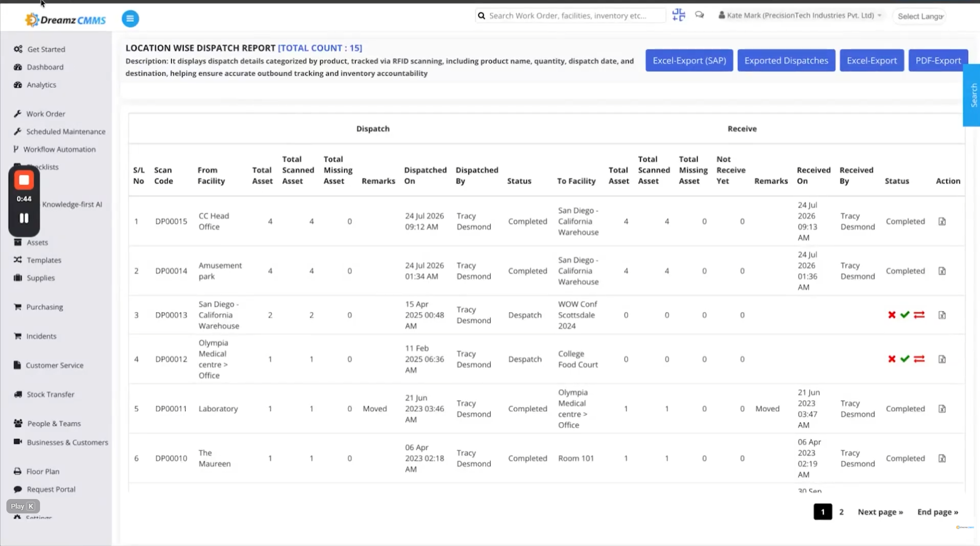
Task: Click transfer arrows icon for DP00013
Action: (919, 315)
